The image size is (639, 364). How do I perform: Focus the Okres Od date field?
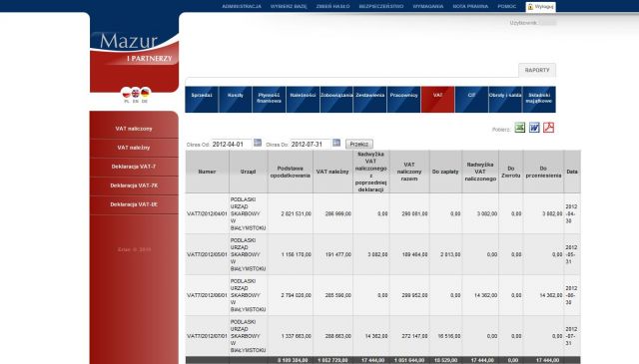pyautogui.click(x=232, y=145)
